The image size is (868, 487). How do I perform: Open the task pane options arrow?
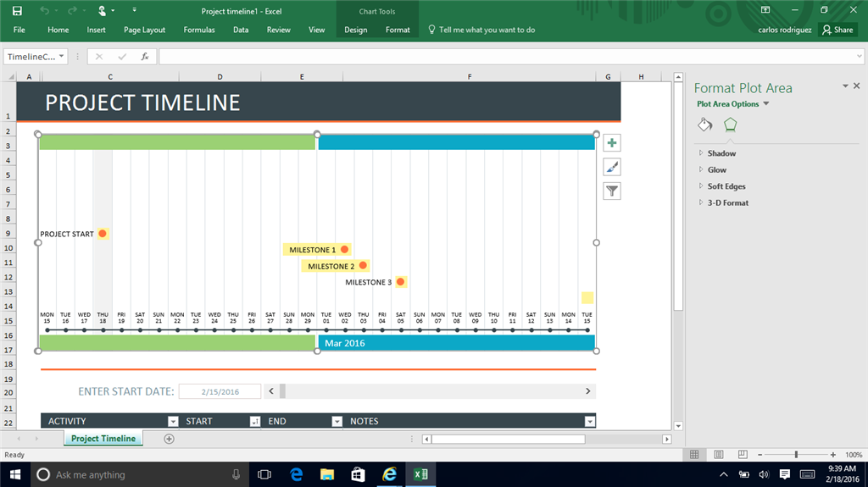pyautogui.click(x=845, y=86)
